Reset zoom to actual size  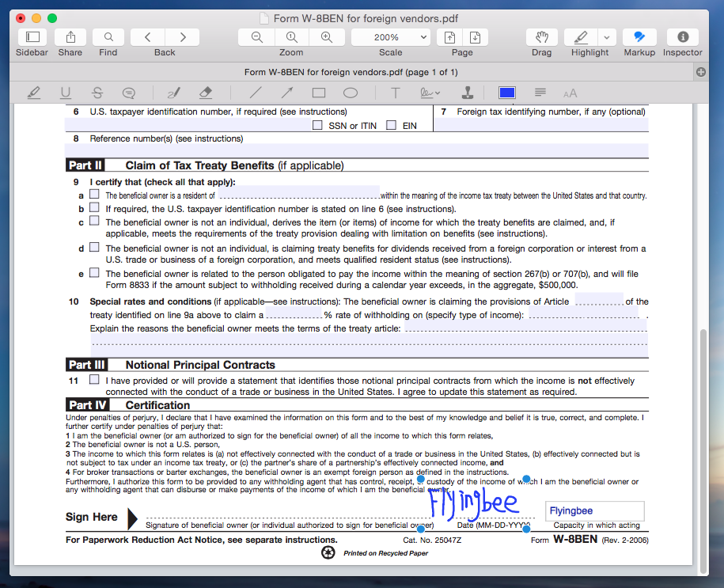click(292, 37)
